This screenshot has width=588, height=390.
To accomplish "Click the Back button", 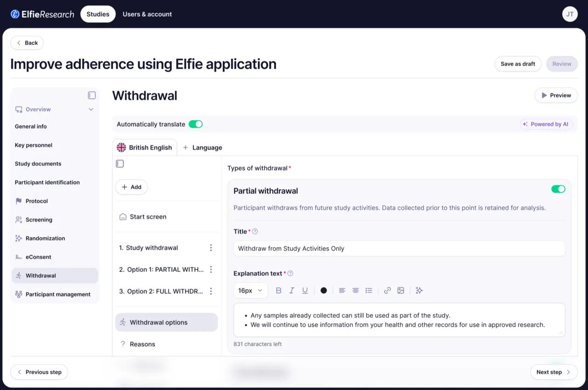I will pyautogui.click(x=27, y=43).
